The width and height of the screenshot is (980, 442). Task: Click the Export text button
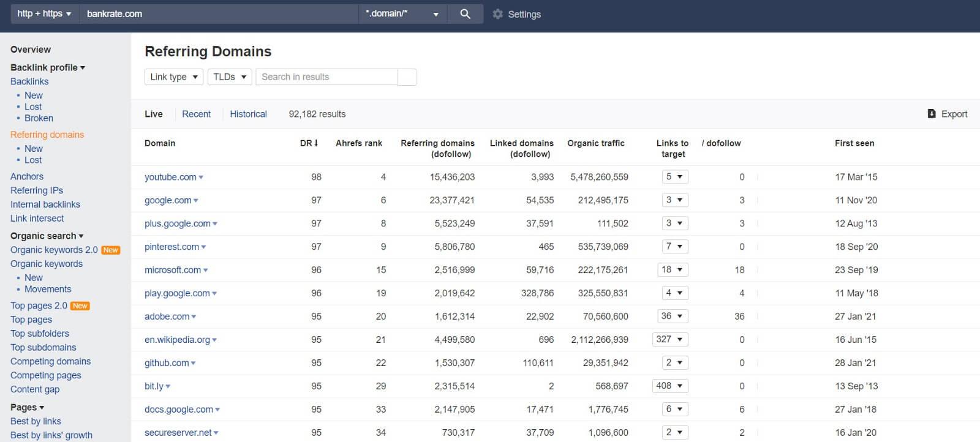(954, 114)
